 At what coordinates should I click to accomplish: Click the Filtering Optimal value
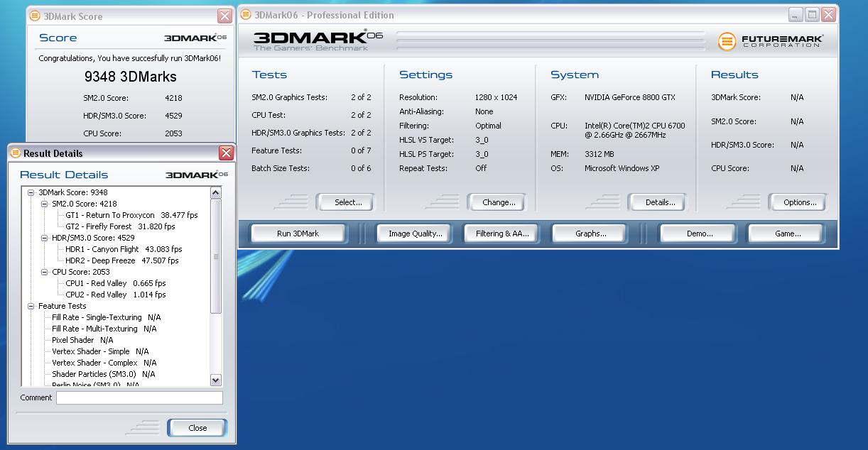click(488, 126)
